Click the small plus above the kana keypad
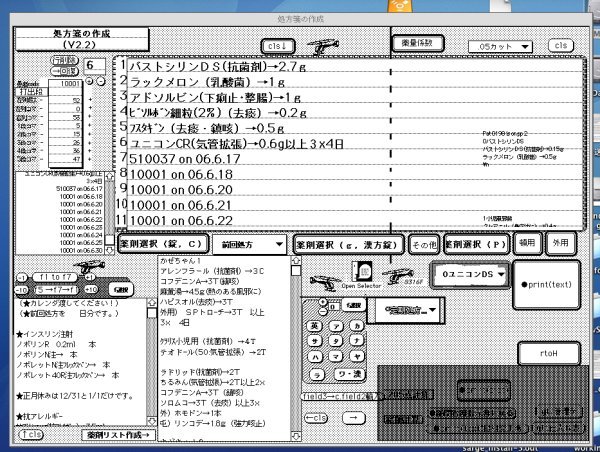 click(x=323, y=302)
